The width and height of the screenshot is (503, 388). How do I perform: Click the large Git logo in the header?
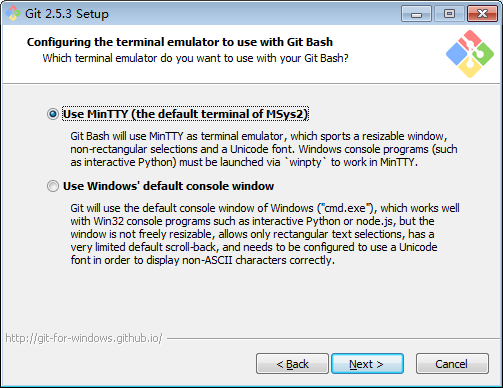click(470, 54)
